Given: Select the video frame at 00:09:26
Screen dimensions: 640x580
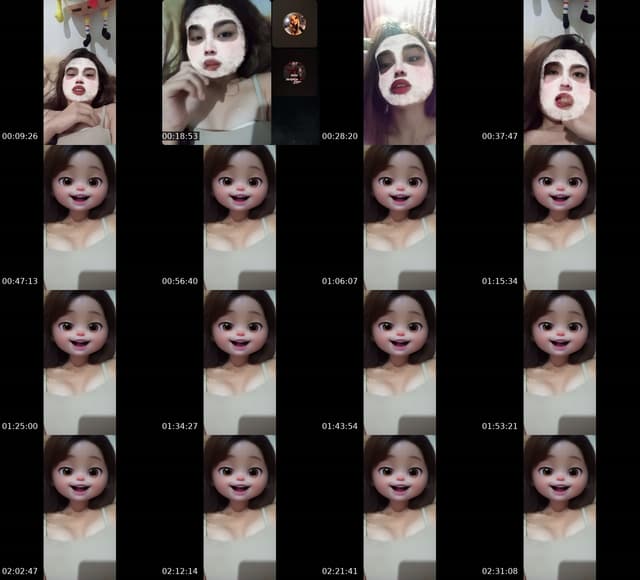Looking at the screenshot, I should tap(80, 72).
